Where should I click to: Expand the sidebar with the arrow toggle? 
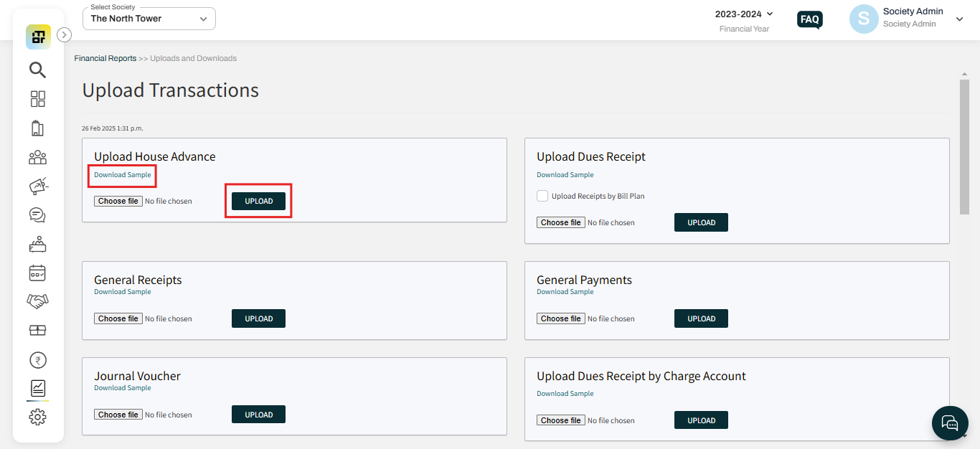point(64,34)
